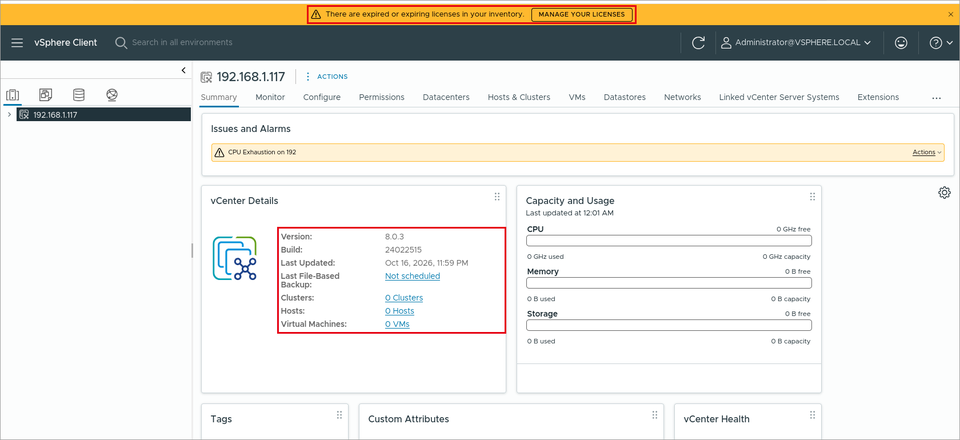Viewport: 960px width, 440px height.
Task: Open the Monitor tab
Action: click(x=270, y=97)
